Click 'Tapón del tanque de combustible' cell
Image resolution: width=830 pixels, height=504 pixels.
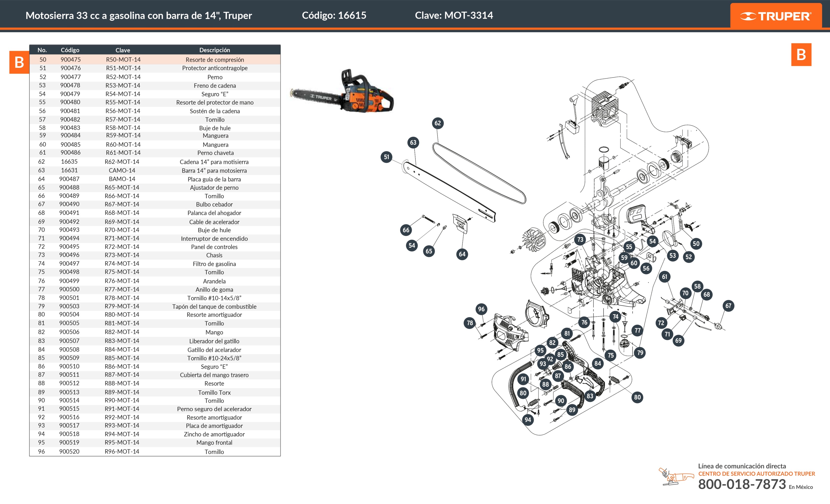[x=214, y=307]
